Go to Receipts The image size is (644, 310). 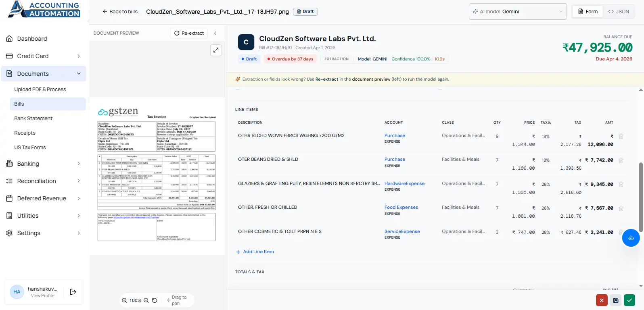pos(25,133)
